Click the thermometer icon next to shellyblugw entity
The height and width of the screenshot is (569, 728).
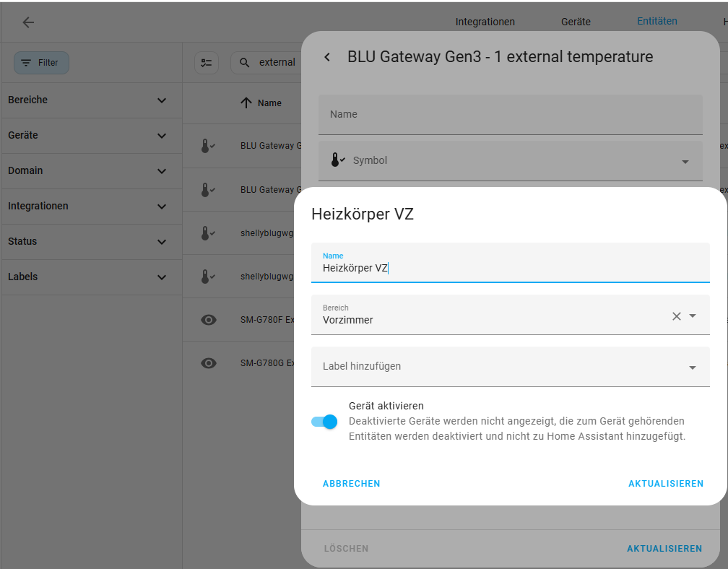(207, 233)
